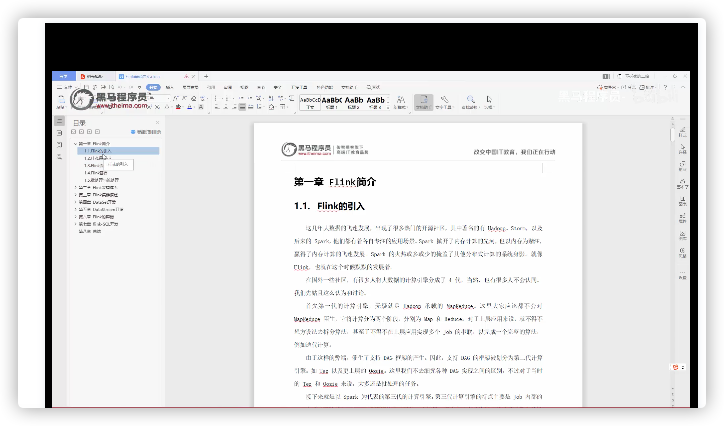Click the clear formatting eraser icon
724x426 pixels.
[193, 98]
